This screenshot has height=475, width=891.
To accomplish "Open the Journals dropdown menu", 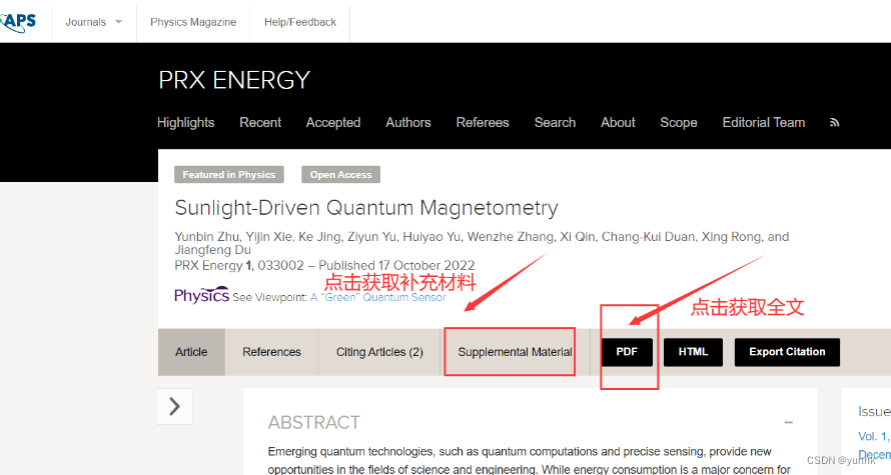I will coord(94,22).
